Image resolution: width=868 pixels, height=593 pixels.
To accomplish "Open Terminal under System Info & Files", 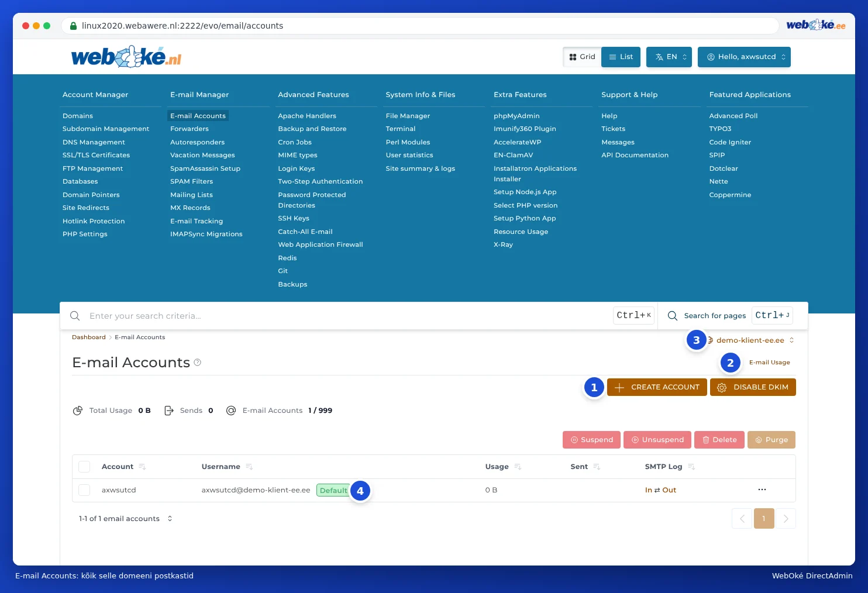I will click(x=401, y=129).
